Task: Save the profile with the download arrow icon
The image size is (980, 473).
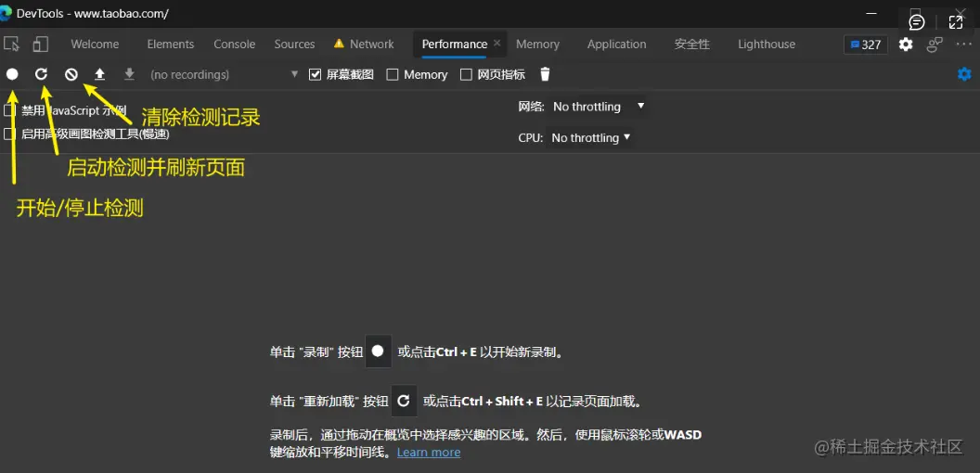Action: coord(129,74)
